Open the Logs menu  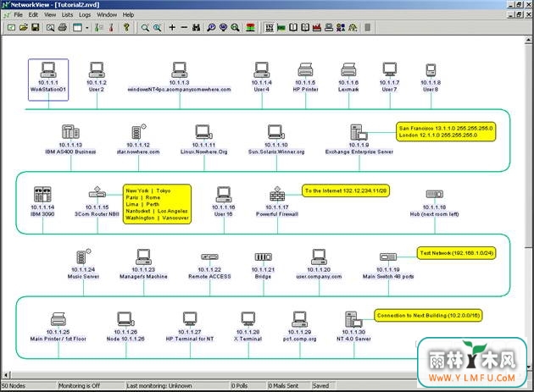[85, 14]
